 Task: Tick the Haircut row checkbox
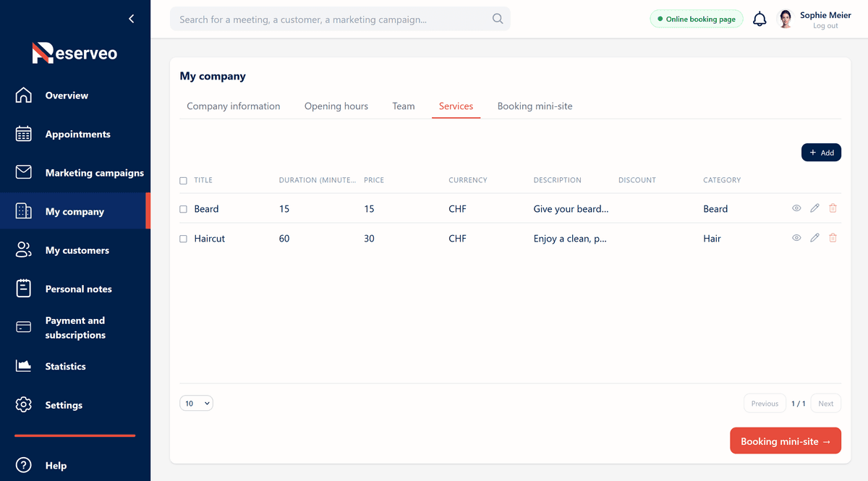183,239
